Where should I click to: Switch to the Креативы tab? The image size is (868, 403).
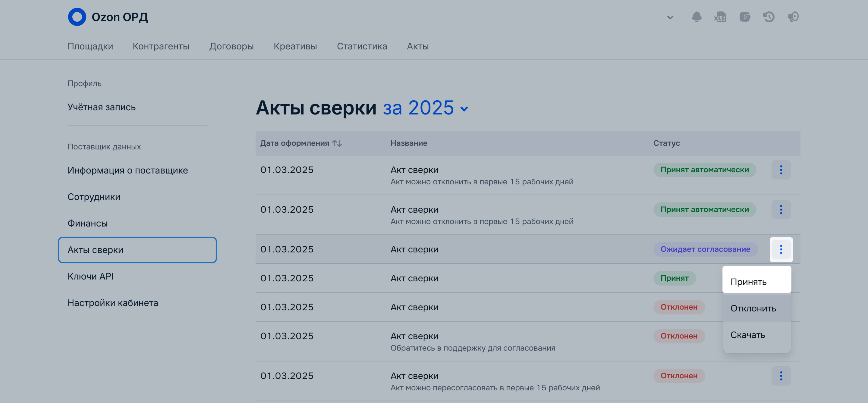click(295, 46)
